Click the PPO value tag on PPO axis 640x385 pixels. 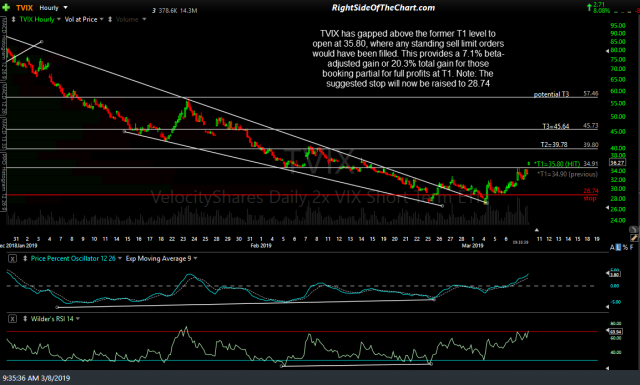[x=615, y=274]
